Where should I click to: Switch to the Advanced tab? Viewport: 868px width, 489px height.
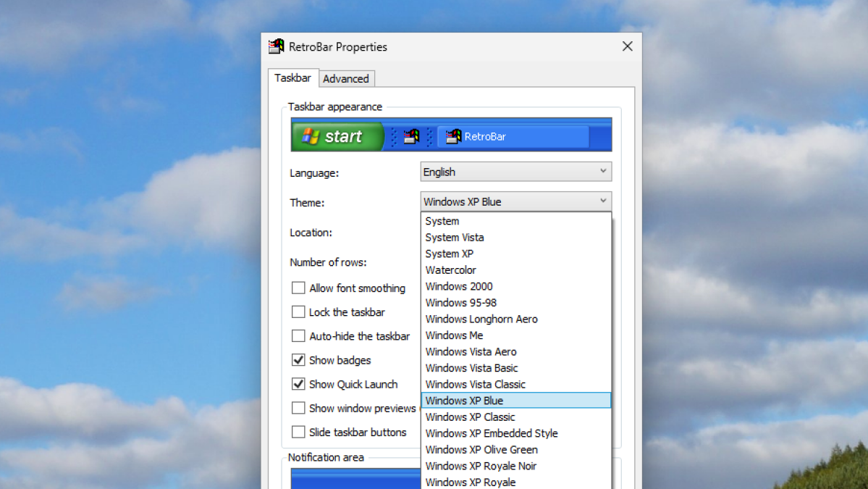346,79
